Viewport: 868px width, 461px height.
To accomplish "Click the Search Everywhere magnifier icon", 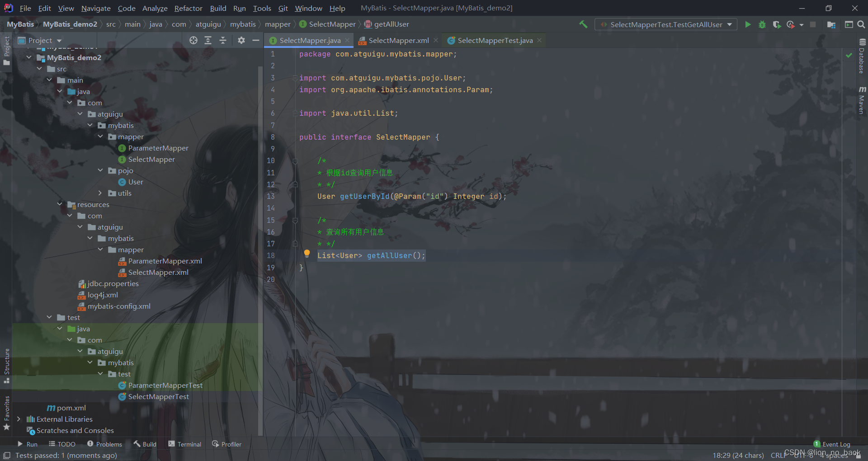I will coord(861,24).
